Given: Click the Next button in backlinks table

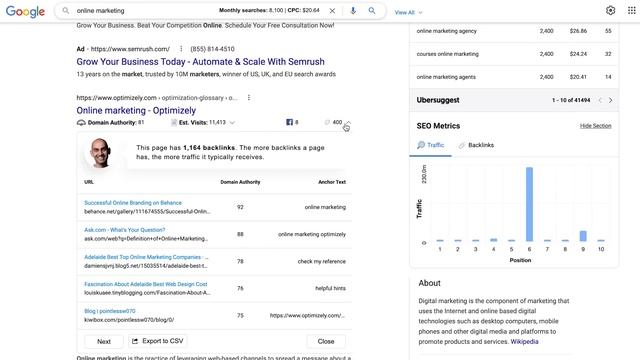Looking at the screenshot, I should click(104, 341).
